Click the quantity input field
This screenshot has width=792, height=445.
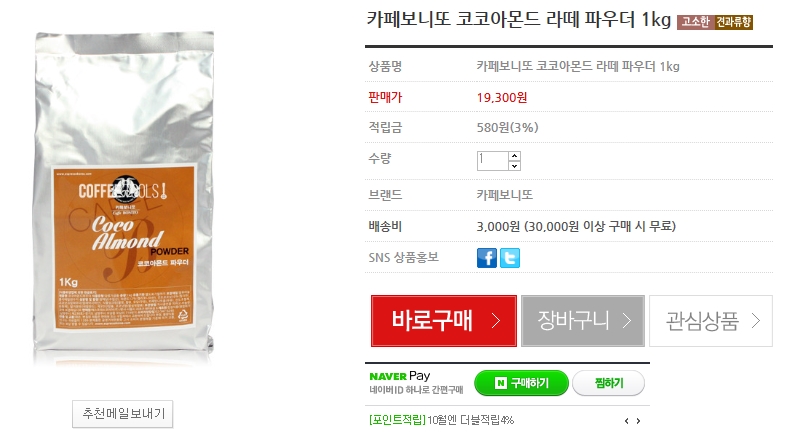click(x=492, y=161)
